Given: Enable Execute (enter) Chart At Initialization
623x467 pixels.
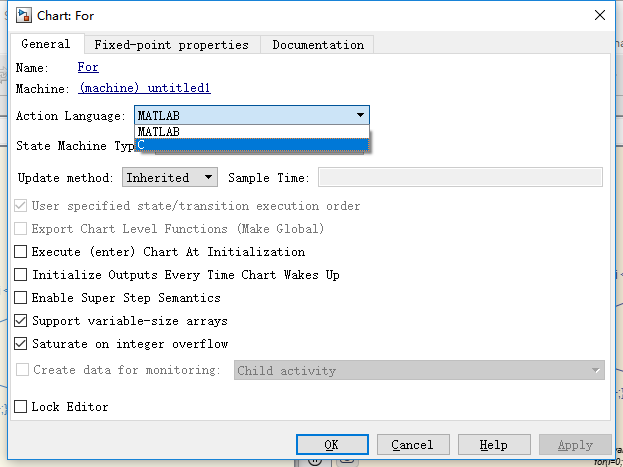Looking at the screenshot, I should click(x=21, y=252).
